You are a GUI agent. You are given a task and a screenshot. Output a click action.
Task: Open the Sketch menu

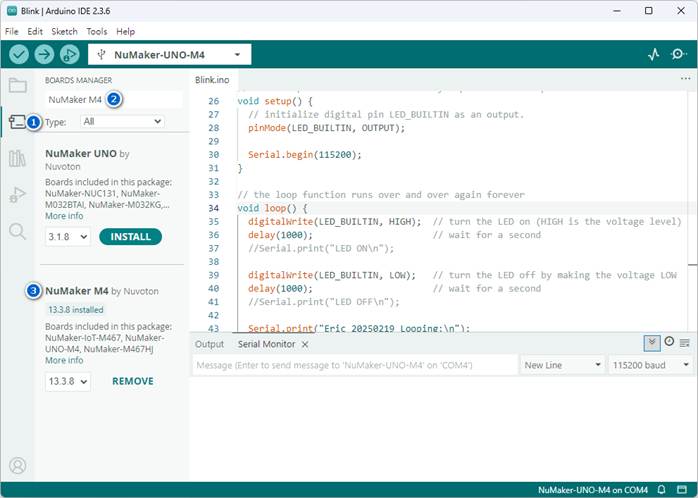(x=64, y=32)
